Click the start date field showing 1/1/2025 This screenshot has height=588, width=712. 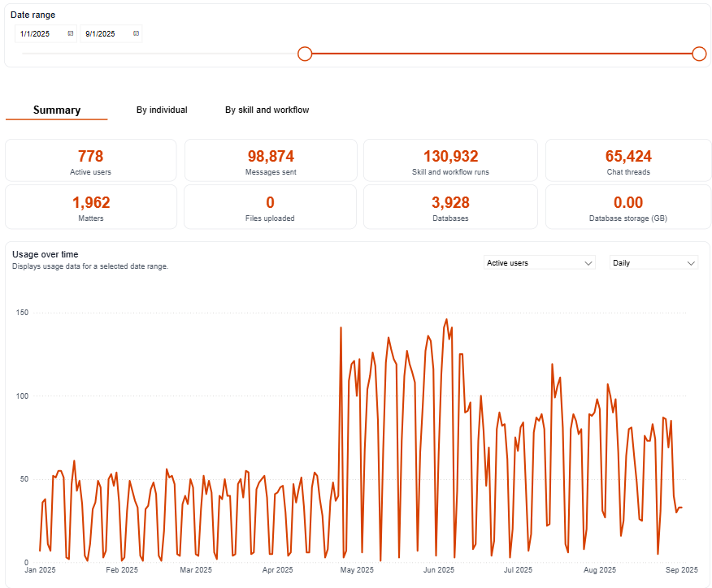[x=39, y=34]
